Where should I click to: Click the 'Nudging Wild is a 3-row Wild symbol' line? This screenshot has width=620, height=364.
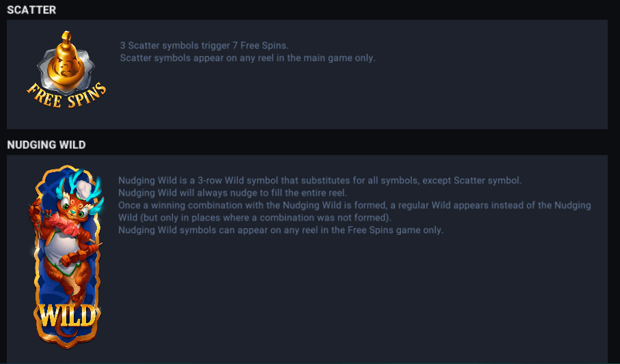point(320,181)
